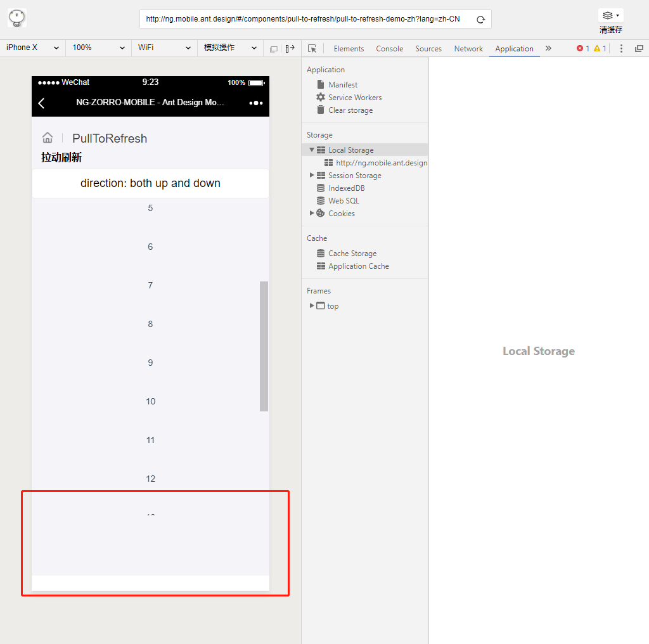649x644 pixels.
Task: Click the screenshot icon next to 模拟操作
Action: point(274,48)
